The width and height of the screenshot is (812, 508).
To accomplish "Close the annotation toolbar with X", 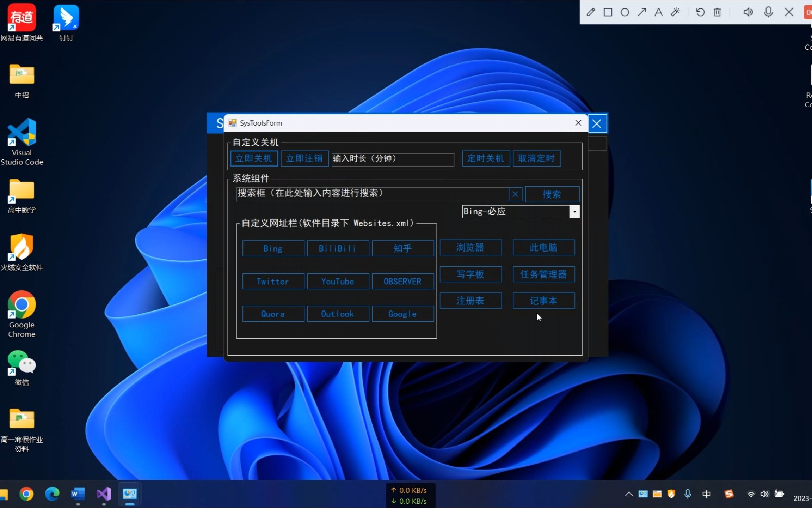I will (789, 12).
